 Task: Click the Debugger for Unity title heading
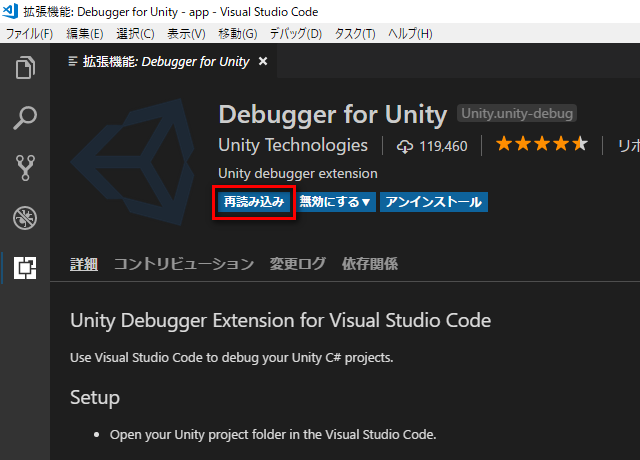(x=333, y=114)
